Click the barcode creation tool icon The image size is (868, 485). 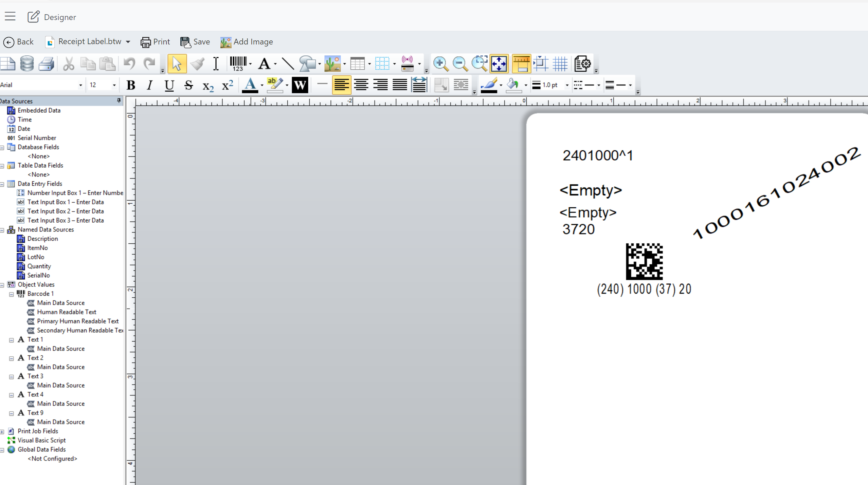coord(238,63)
